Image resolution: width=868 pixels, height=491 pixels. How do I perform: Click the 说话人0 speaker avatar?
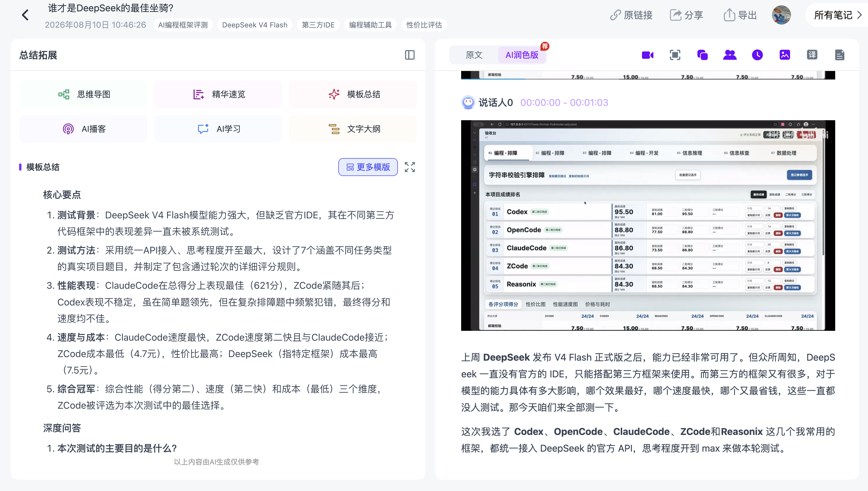[468, 102]
